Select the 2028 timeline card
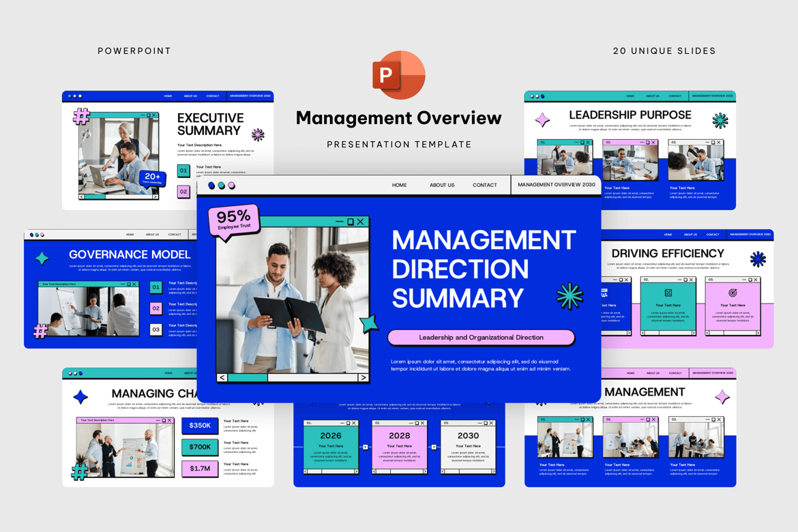The image size is (798, 532). pyautogui.click(x=400, y=447)
